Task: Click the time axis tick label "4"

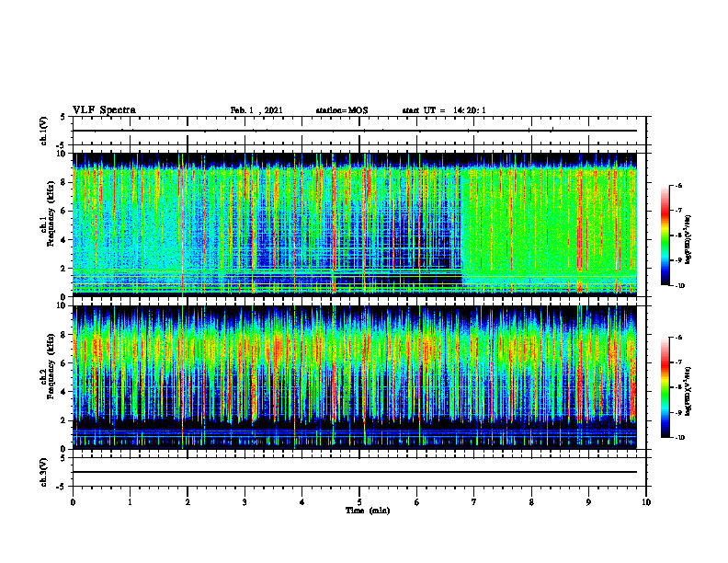Action: point(302,502)
